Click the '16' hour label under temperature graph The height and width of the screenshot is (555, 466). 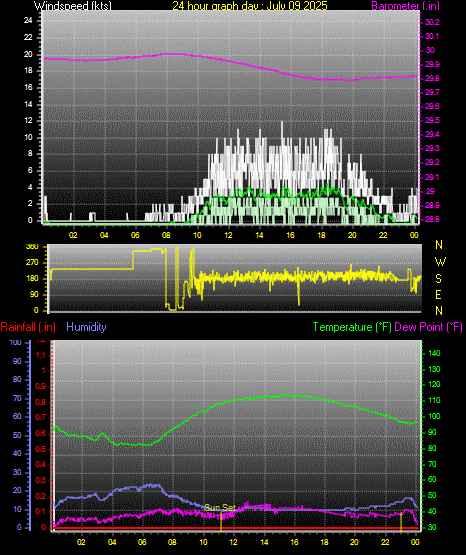(x=294, y=542)
